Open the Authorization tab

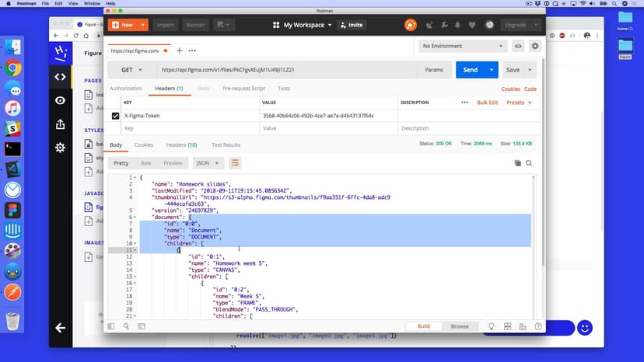(126, 89)
